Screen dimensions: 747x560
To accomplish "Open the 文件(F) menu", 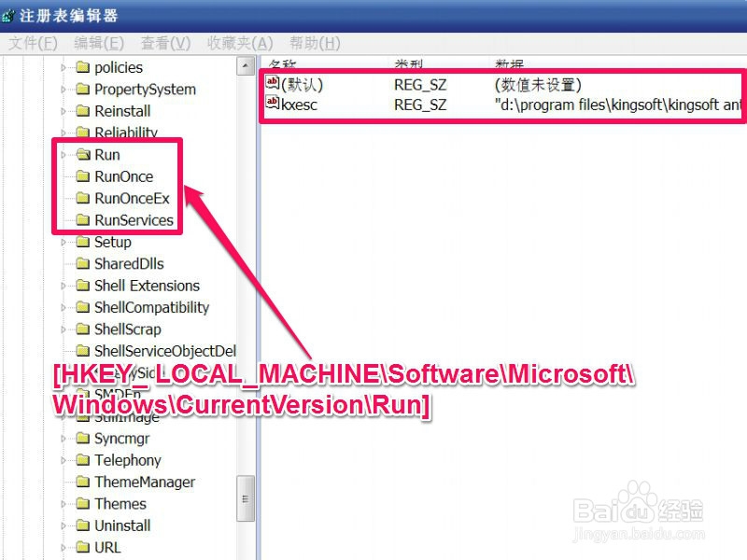I will coord(33,43).
